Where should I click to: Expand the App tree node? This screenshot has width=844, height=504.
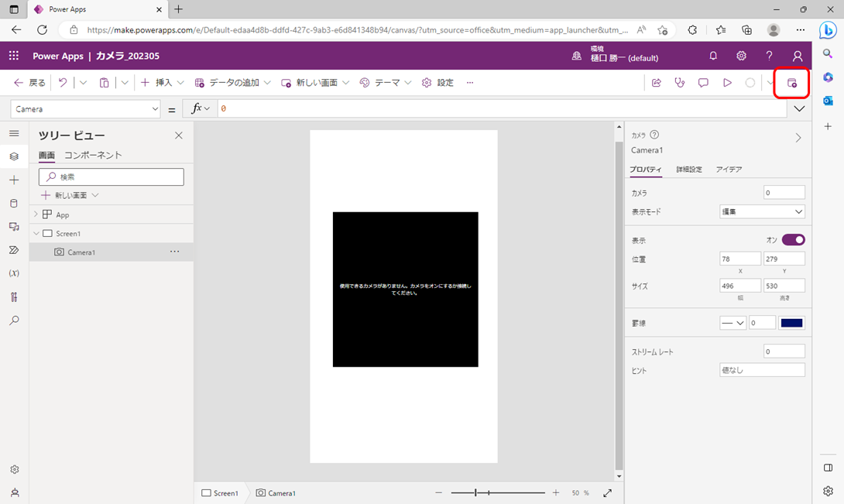click(x=36, y=214)
